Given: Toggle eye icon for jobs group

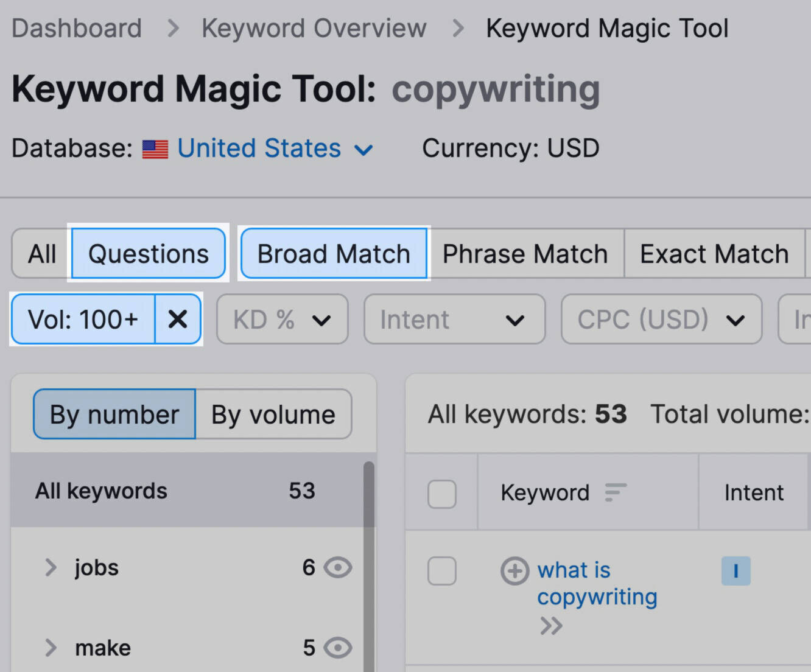Looking at the screenshot, I should tap(338, 567).
